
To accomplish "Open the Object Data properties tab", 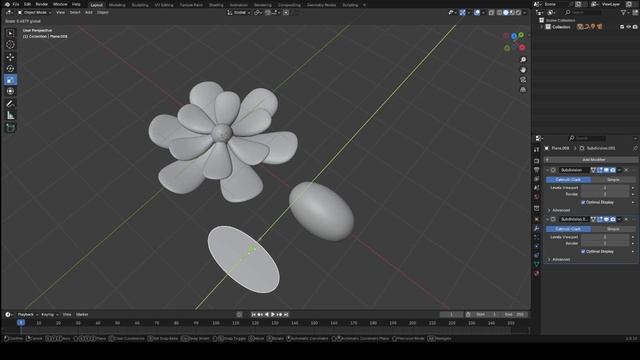I will pos(537,264).
